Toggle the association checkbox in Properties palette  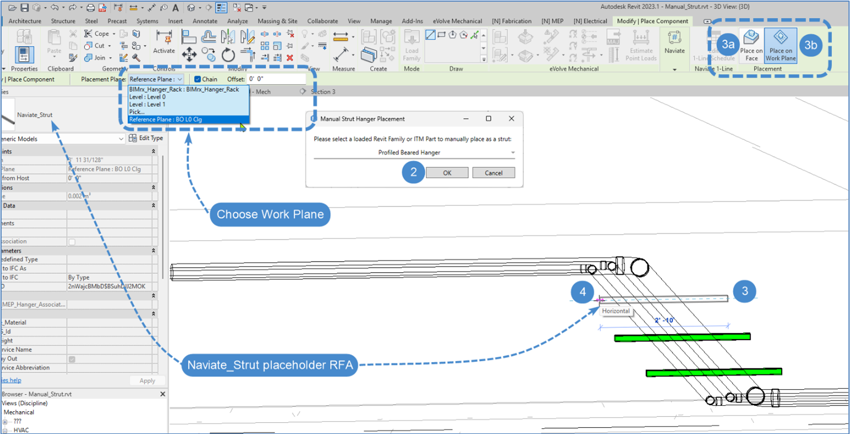coord(72,241)
